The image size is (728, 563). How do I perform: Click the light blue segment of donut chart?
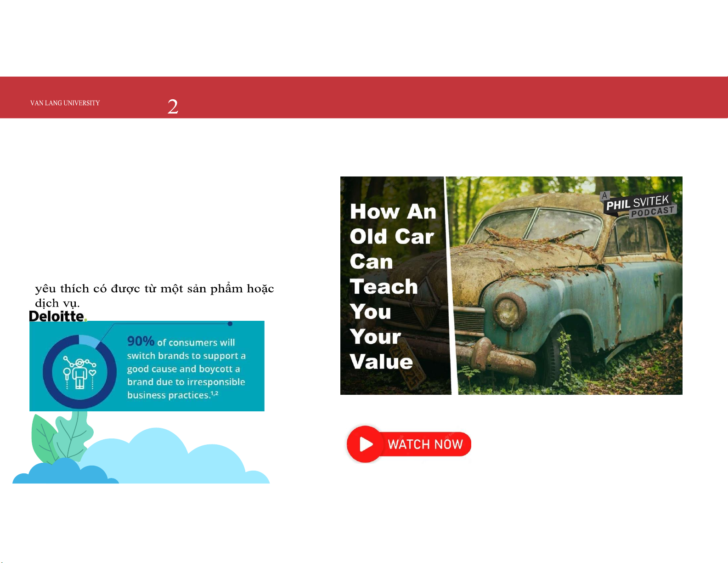89,341
